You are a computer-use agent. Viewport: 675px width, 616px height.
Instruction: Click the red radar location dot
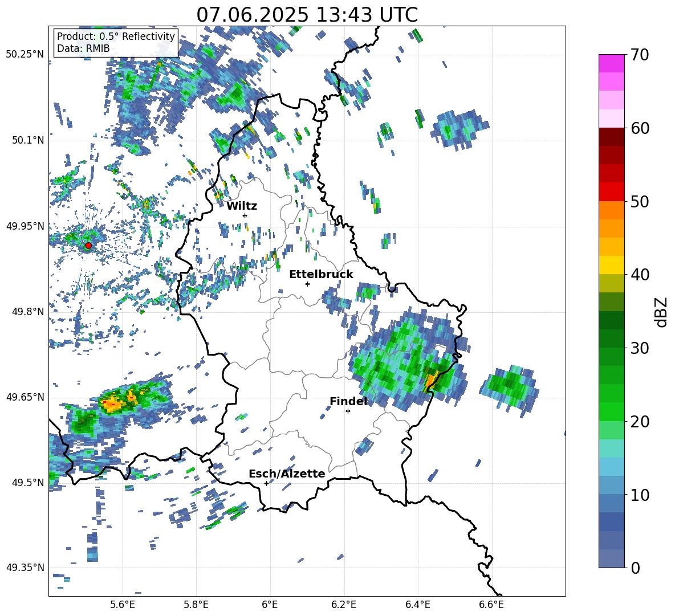[x=88, y=246]
